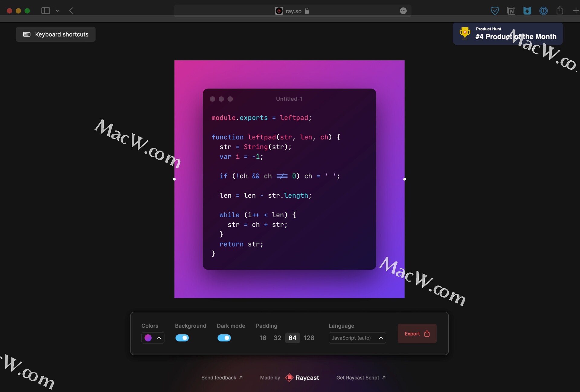Viewport: 580px width, 392px height.
Task: Toggle the Background switch
Action: pos(182,338)
